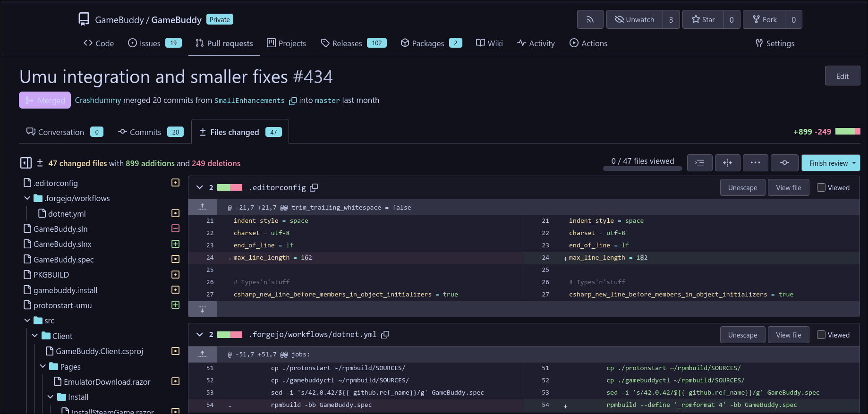Edit the pull request title
This screenshot has height=414, width=868.
[842, 76]
